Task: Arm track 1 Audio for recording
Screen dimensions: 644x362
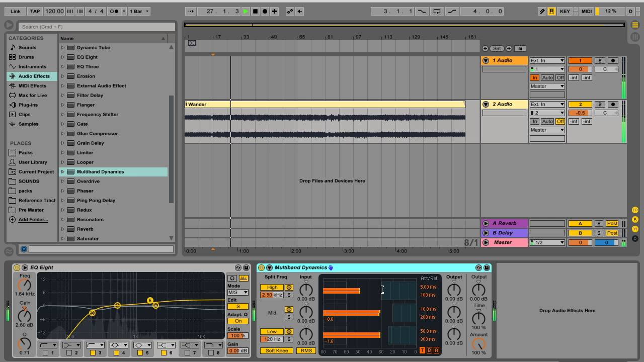Action: (613, 60)
